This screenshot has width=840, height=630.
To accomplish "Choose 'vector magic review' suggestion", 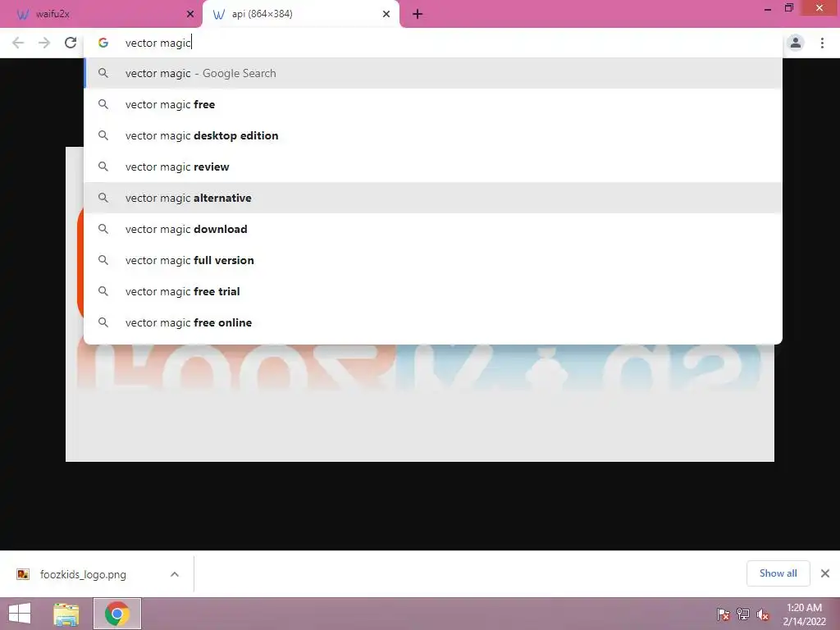I will point(433,167).
